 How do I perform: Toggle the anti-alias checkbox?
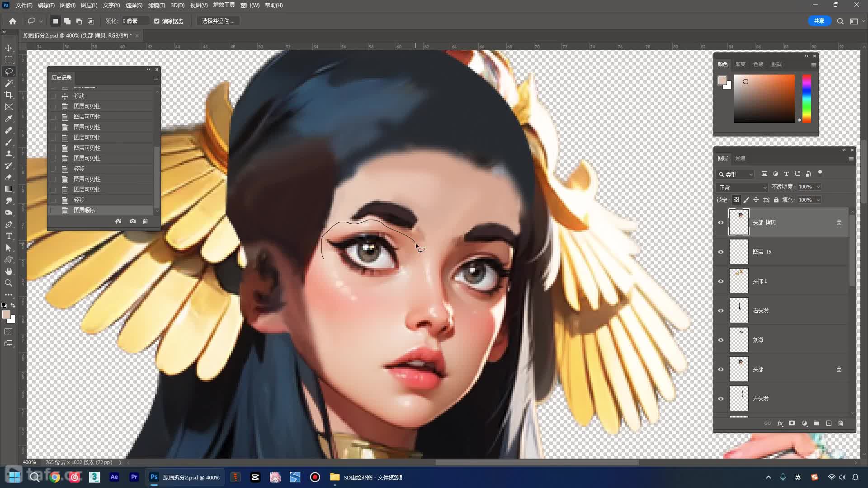pos(156,21)
